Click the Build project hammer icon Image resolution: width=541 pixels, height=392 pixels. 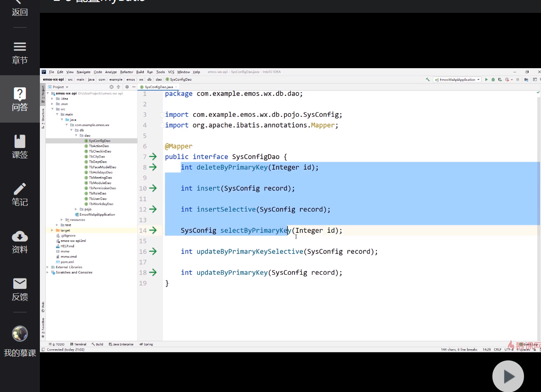point(428,79)
